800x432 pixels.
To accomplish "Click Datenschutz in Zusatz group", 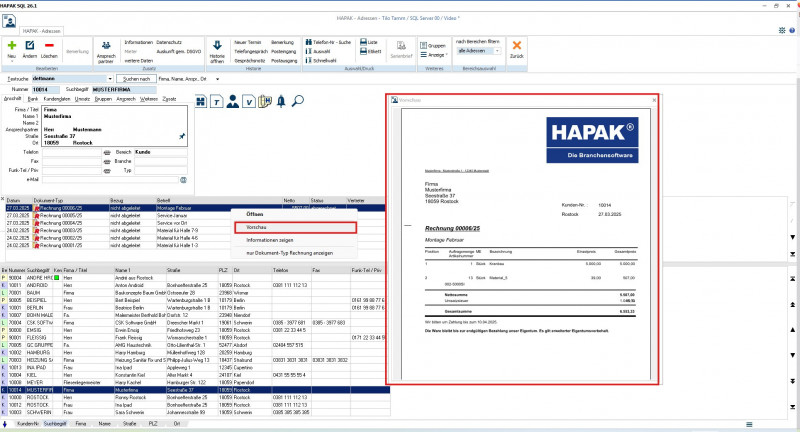I will 168,42.
